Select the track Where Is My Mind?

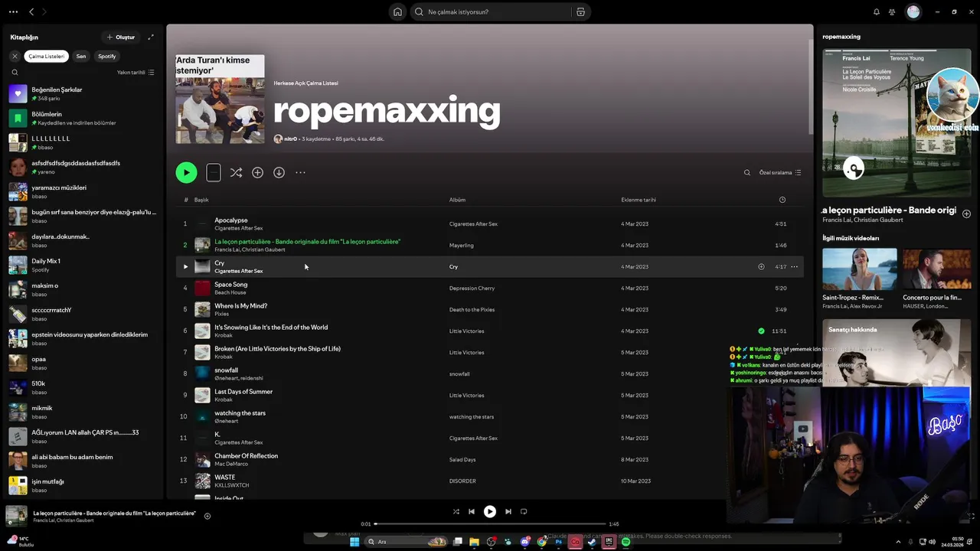coord(240,305)
